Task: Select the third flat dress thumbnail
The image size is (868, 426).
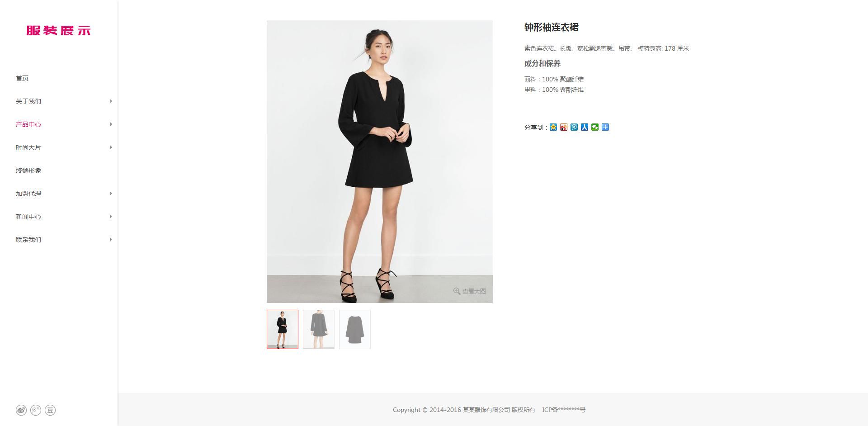Action: click(355, 329)
